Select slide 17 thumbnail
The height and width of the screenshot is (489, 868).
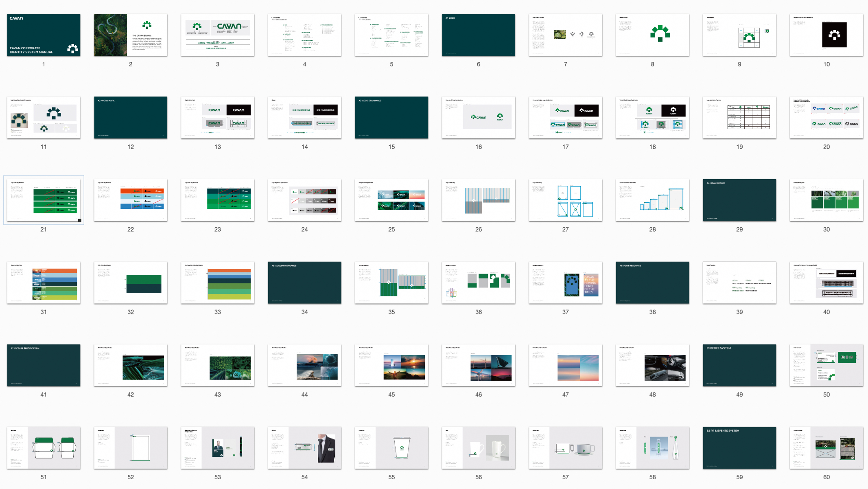566,118
